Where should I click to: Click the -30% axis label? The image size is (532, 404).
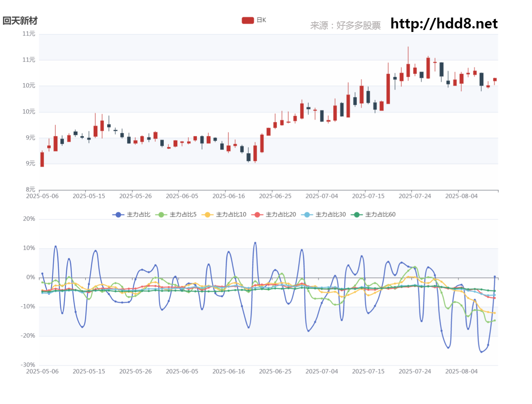28,365
